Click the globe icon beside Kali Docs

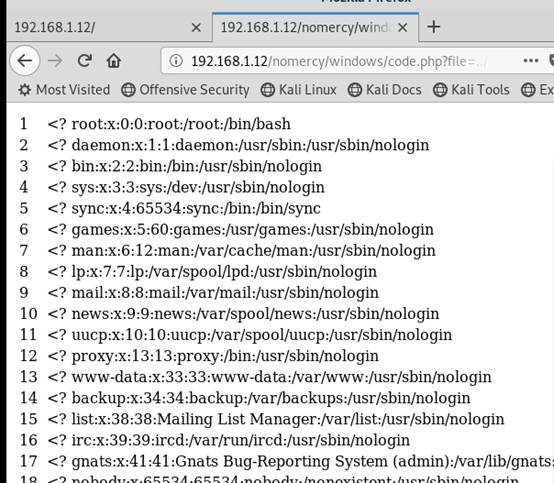point(354,90)
